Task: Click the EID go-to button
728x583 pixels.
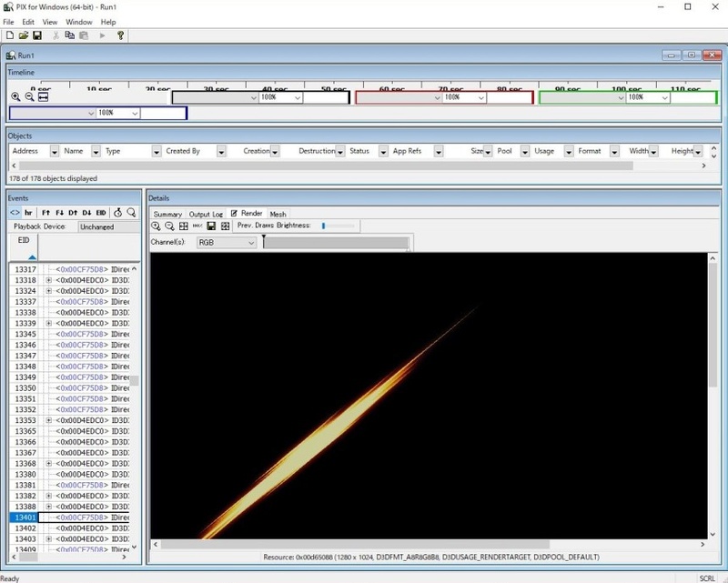Action: (x=101, y=213)
